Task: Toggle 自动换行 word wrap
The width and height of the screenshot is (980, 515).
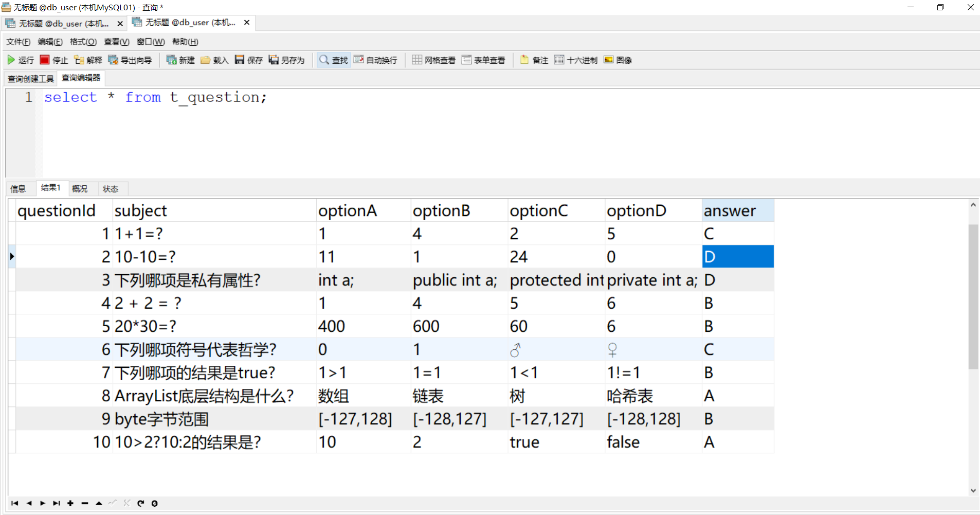Action: coord(375,60)
